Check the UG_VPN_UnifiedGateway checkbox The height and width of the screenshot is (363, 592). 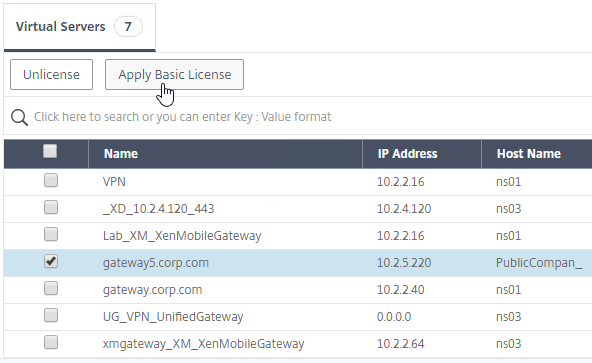pos(51,315)
